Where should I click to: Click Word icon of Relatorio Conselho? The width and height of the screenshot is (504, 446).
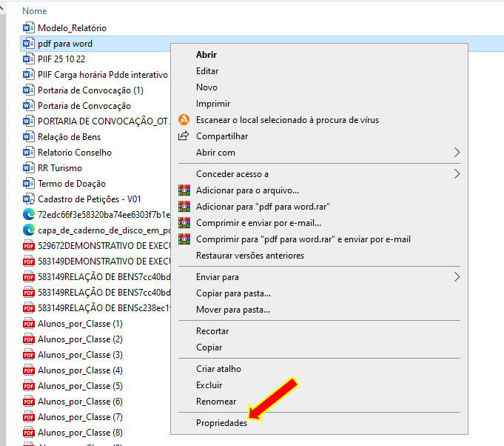coord(29,152)
